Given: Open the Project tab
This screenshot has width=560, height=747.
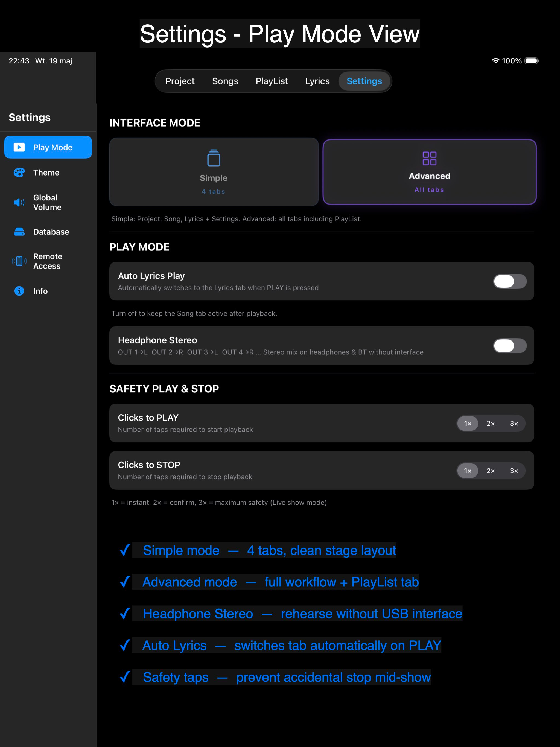Looking at the screenshot, I should click(180, 81).
